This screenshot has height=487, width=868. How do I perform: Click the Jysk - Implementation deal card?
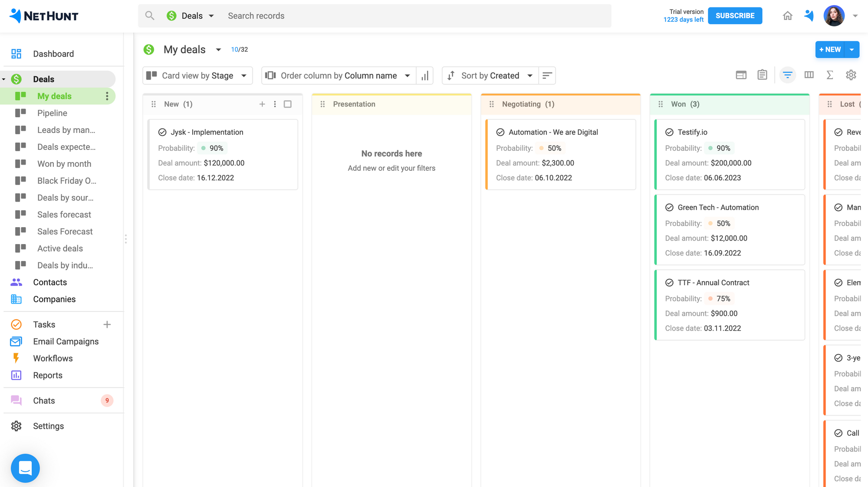[x=222, y=154]
